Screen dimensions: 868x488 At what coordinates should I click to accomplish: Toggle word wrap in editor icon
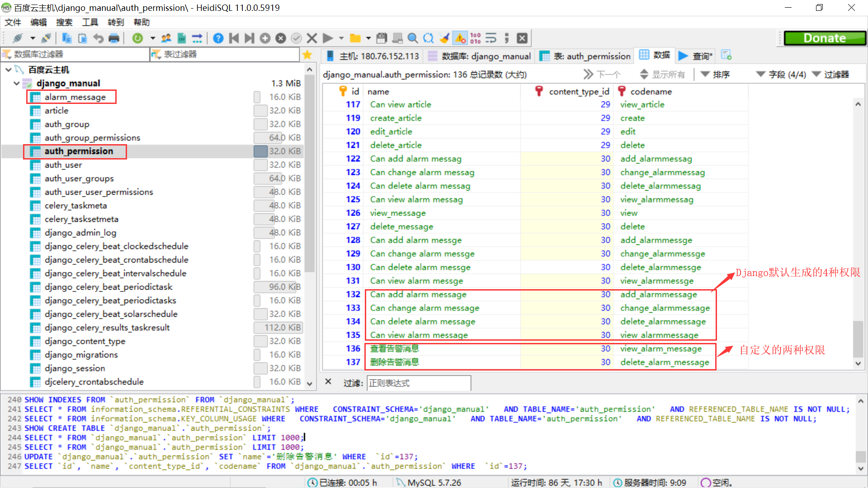point(491,38)
